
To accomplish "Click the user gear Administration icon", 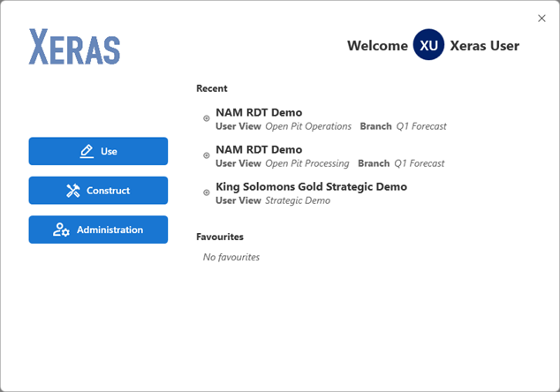I will (x=61, y=230).
